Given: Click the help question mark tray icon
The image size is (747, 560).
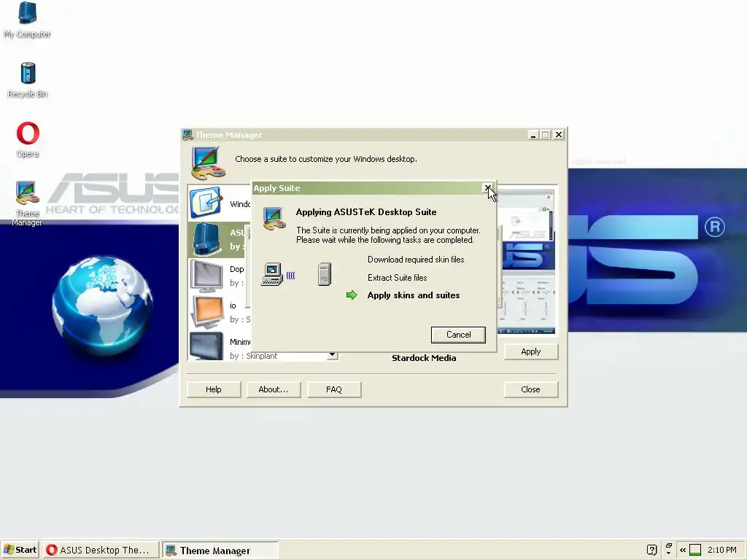Looking at the screenshot, I should click(x=651, y=550).
